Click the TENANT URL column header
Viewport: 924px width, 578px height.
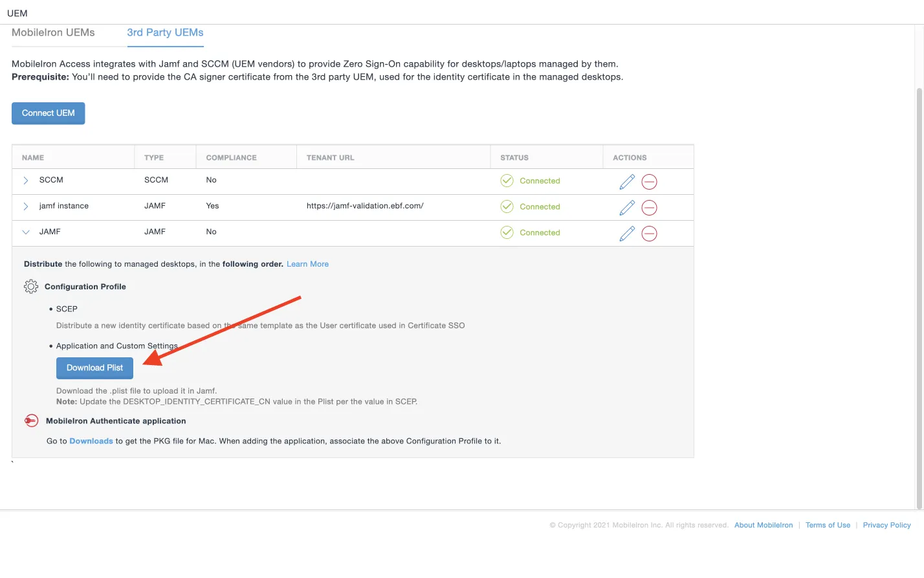(330, 158)
